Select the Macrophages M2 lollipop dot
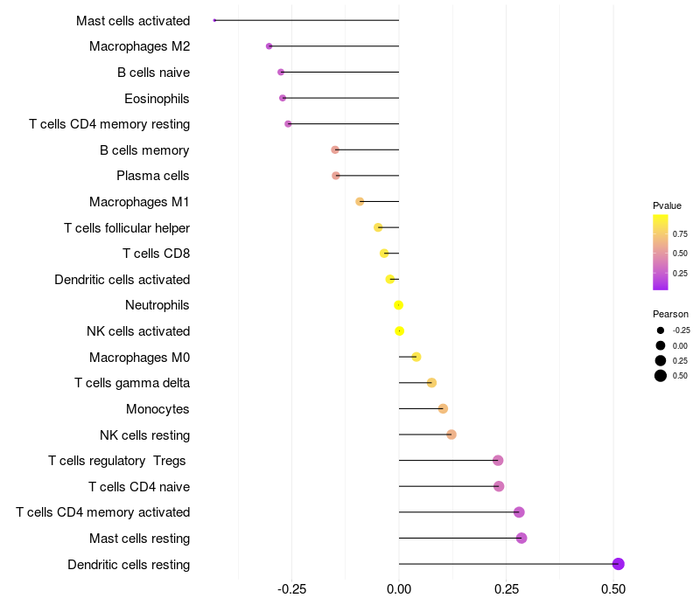This screenshot has height=612, width=700. 269,46
